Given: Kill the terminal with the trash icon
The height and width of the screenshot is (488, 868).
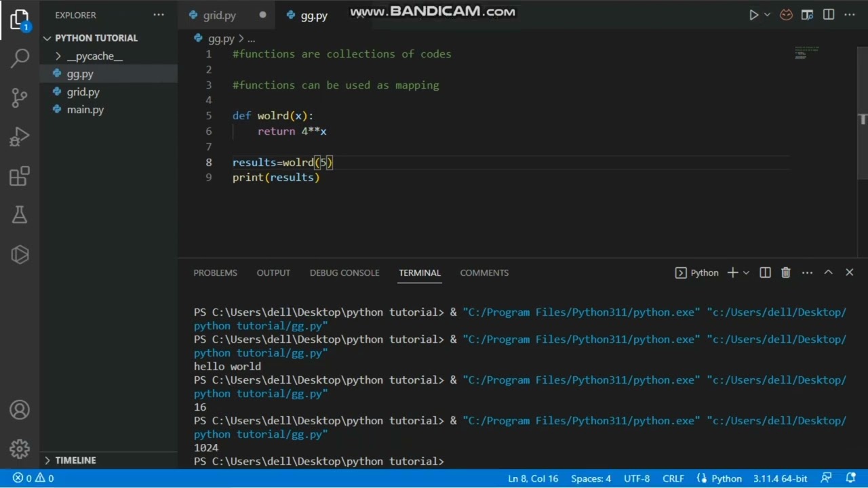Looking at the screenshot, I should (x=786, y=272).
